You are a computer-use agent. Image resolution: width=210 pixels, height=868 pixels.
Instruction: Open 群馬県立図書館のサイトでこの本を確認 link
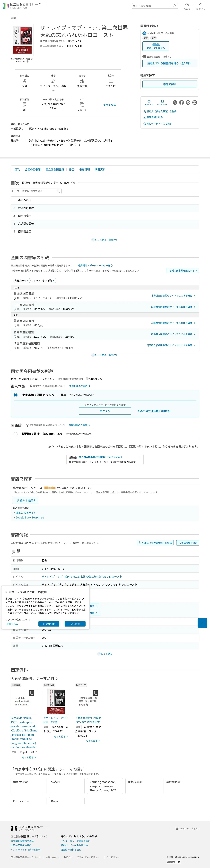pos(173,334)
